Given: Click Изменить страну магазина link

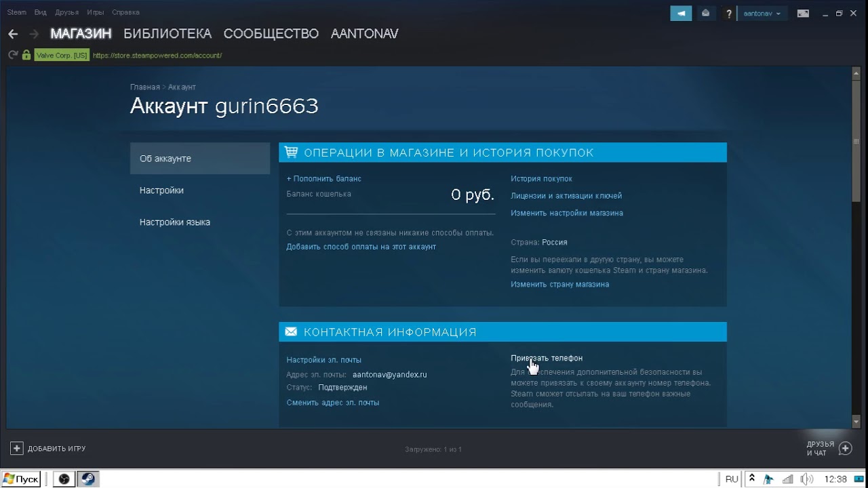Looking at the screenshot, I should tap(560, 285).
